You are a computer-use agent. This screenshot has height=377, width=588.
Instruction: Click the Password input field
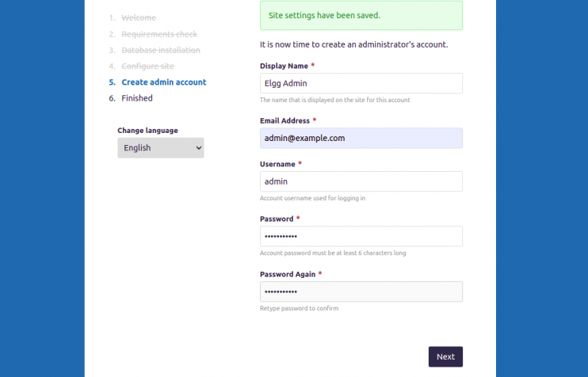click(361, 236)
